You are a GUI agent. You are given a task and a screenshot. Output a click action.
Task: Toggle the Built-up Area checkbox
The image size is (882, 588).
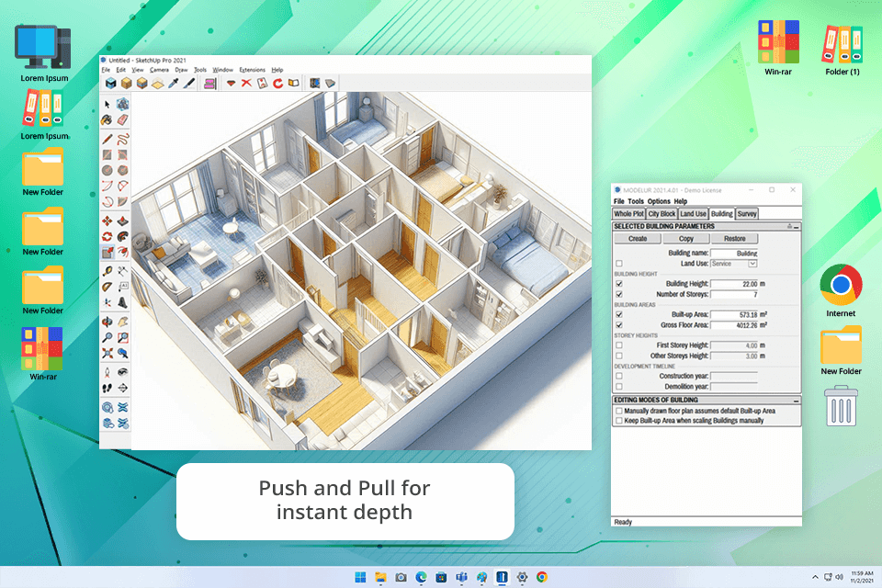pos(619,314)
